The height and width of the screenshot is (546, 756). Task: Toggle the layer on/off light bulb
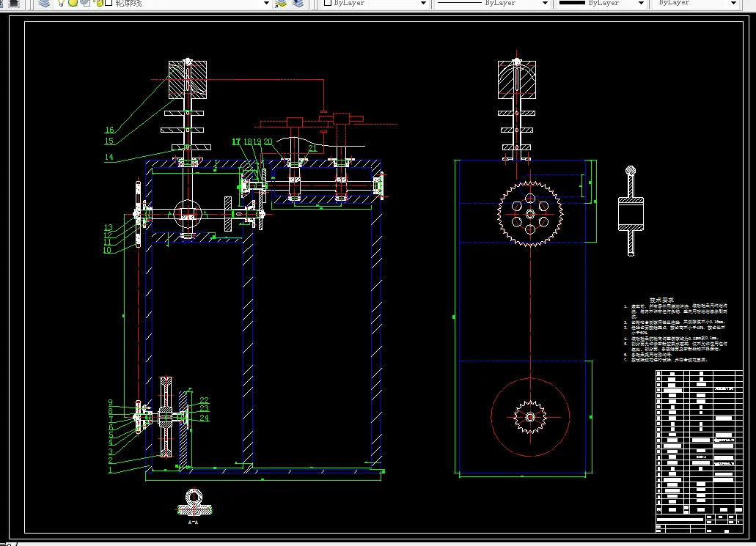click(62, 3)
